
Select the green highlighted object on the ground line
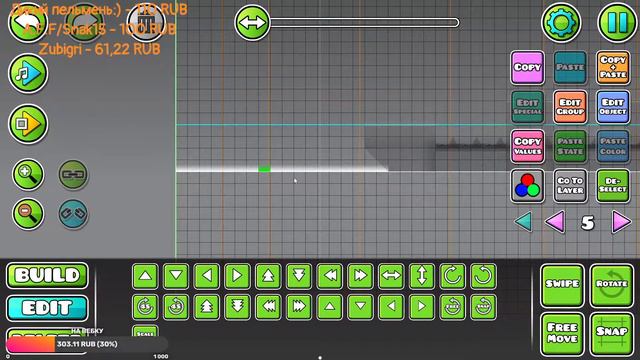pos(264,169)
